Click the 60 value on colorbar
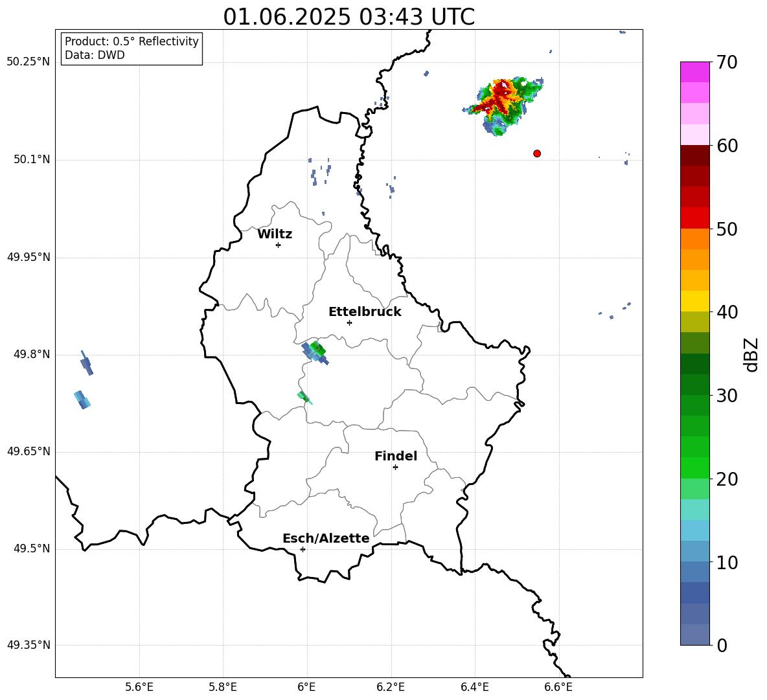Viewport: 767px width, 700px height. coord(727,146)
